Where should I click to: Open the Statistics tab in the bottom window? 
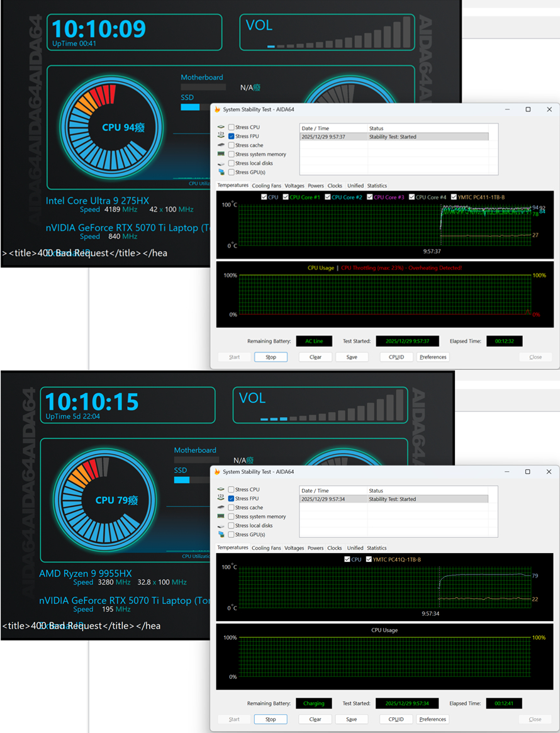point(377,548)
